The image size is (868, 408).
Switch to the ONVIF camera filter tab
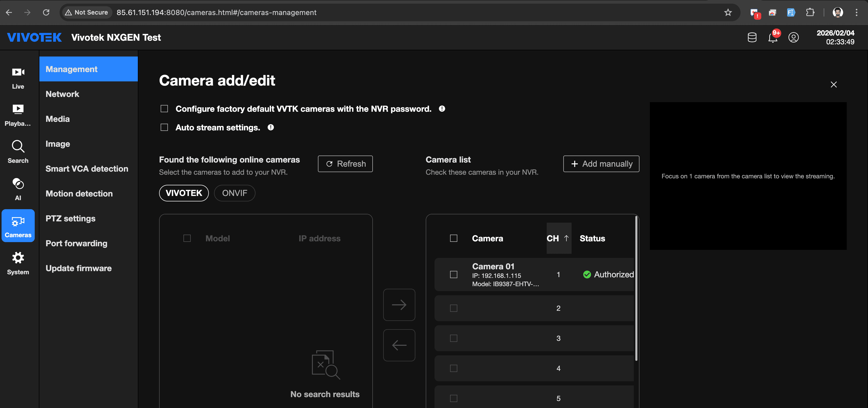tap(234, 193)
